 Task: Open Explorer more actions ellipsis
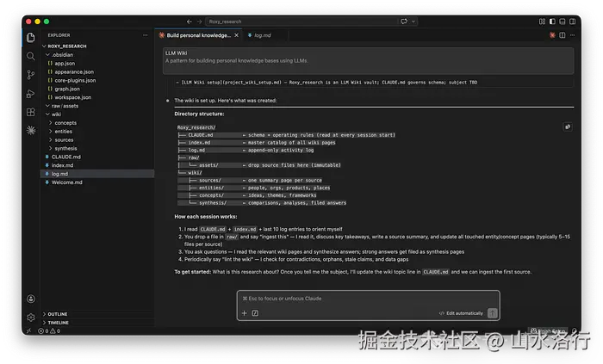pos(145,35)
